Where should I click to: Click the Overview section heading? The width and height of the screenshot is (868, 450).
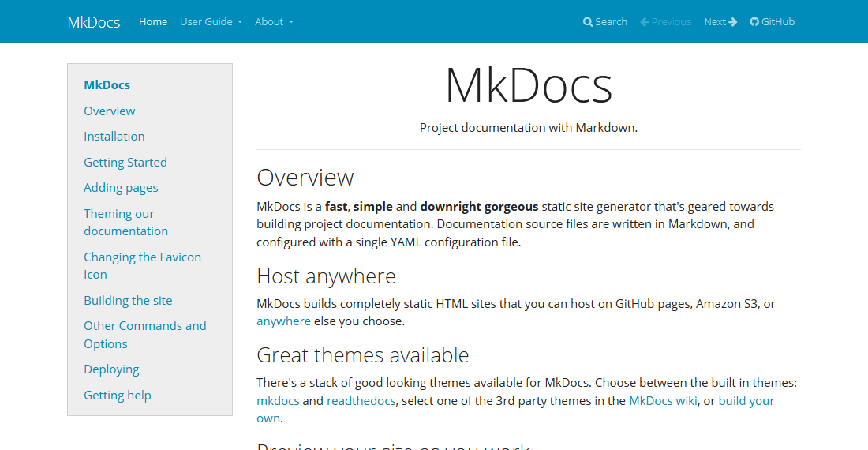pyautogui.click(x=305, y=178)
